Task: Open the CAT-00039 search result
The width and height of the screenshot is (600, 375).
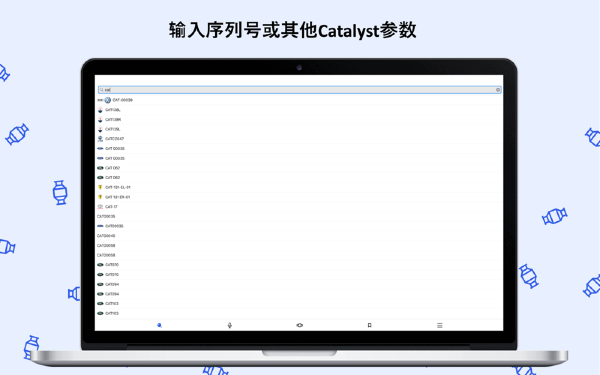Action: point(300,100)
